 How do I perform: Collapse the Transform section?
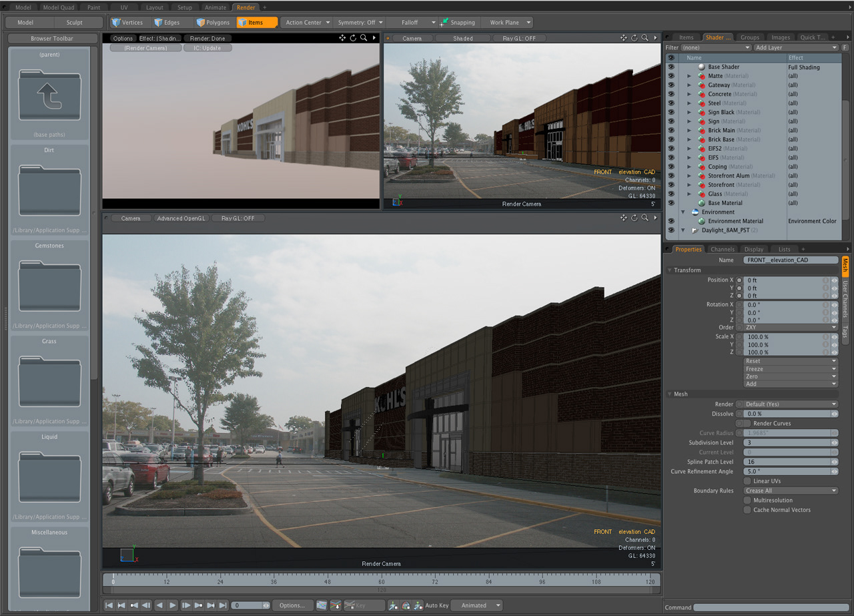tap(669, 270)
